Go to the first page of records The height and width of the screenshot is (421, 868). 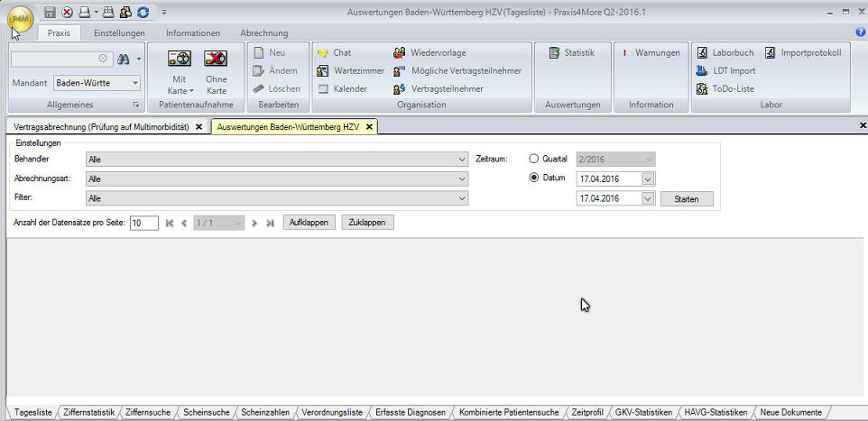tap(170, 223)
